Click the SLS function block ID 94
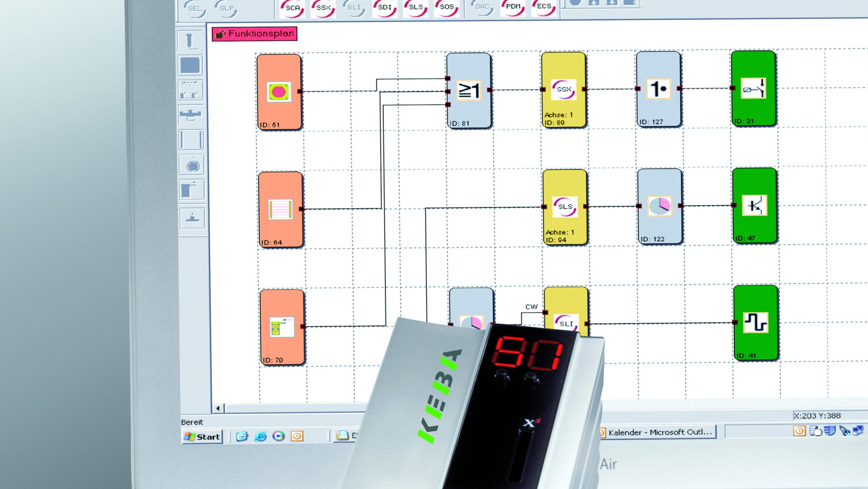 [565, 207]
